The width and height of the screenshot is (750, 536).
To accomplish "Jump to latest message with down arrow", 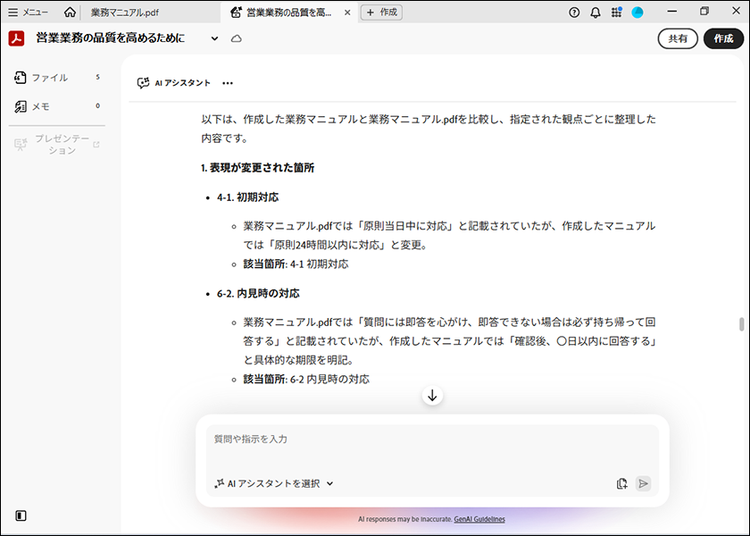I will click(432, 396).
